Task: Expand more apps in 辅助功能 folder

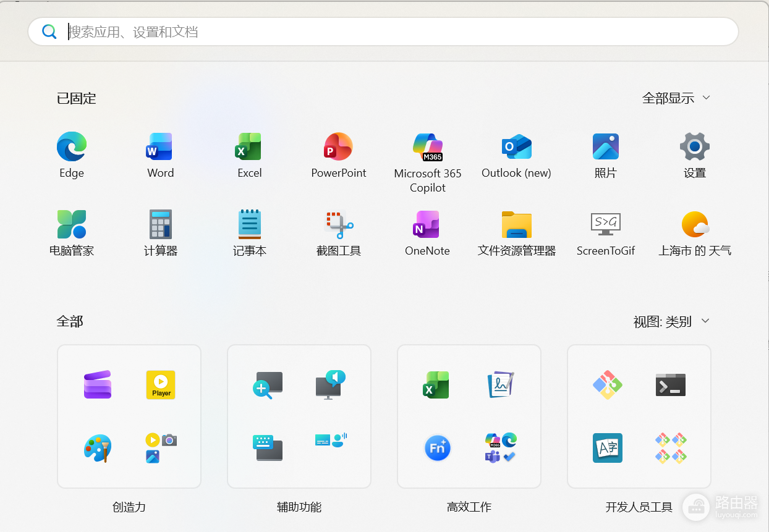Action: point(331,440)
